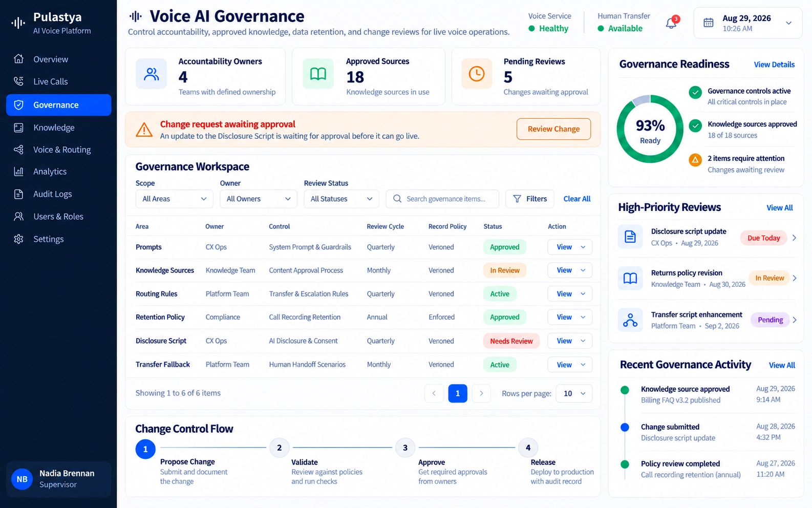Expand the date selector chevron
The height and width of the screenshot is (508, 812).
[788, 23]
